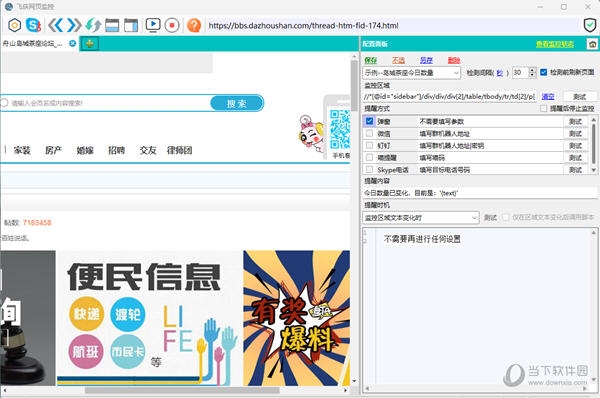Click the 微信 robot address parameter cell
Viewport: 600px width, 398px height.
(490, 134)
